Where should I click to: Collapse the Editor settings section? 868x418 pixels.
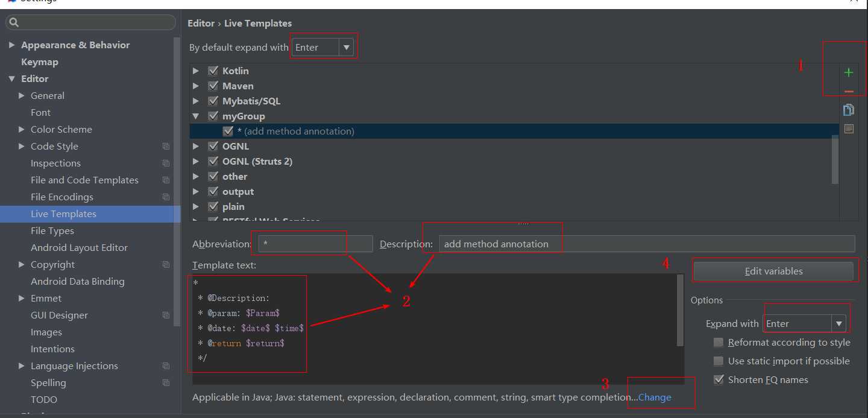coord(12,79)
